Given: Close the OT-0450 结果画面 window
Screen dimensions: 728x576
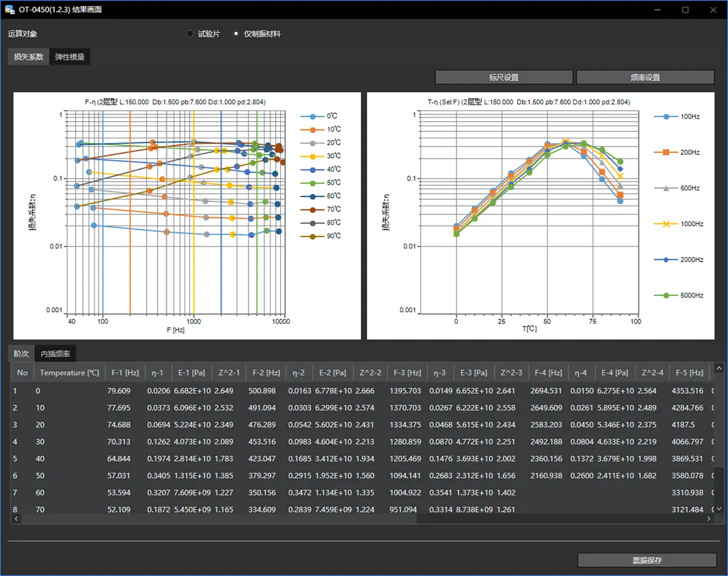Looking at the screenshot, I should pos(713,10).
